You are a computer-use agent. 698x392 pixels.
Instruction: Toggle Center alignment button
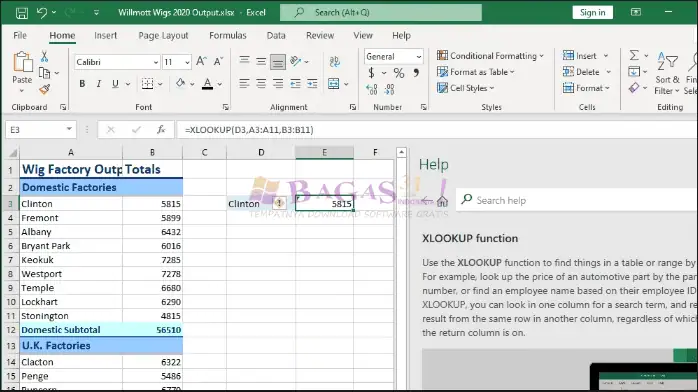pyautogui.click(x=261, y=84)
